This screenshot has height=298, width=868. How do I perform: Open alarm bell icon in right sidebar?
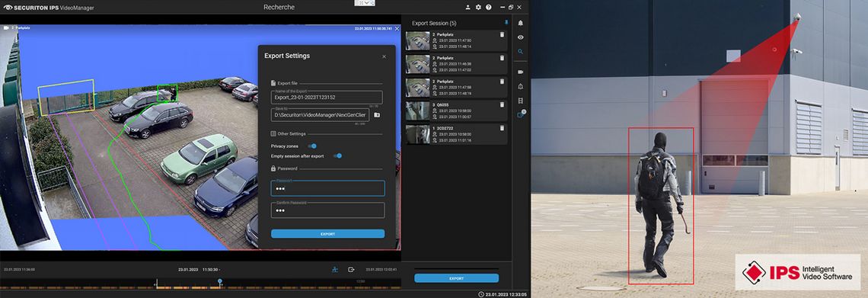(x=520, y=23)
